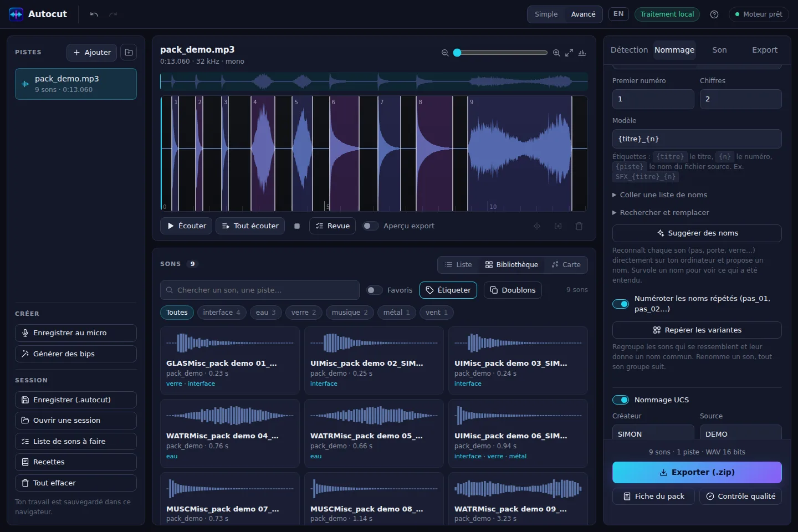Open the Revue checklist

[332, 226]
